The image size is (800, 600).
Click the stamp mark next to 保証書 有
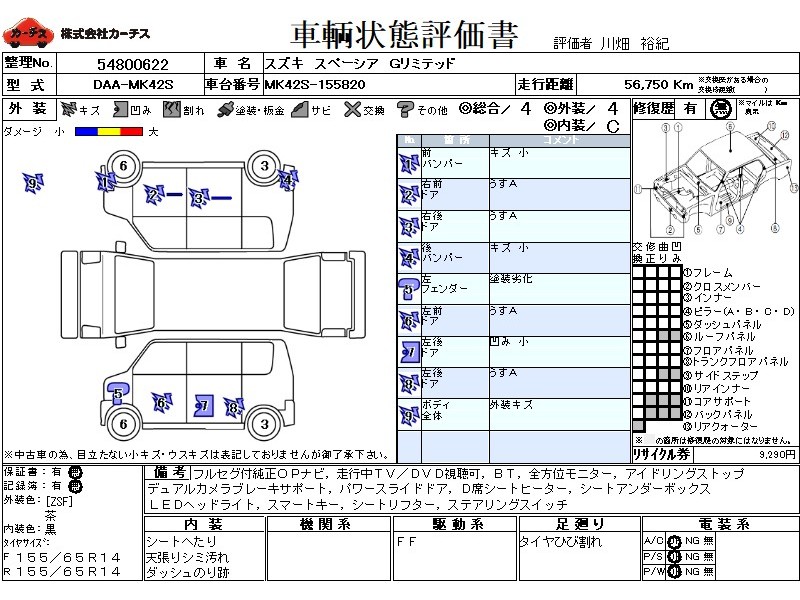pos(74,472)
